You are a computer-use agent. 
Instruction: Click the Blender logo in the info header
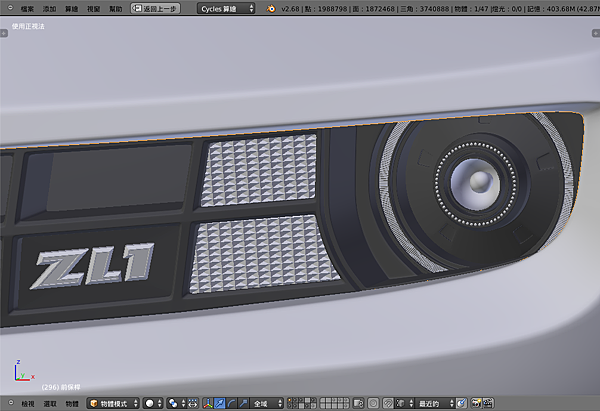[271, 8]
